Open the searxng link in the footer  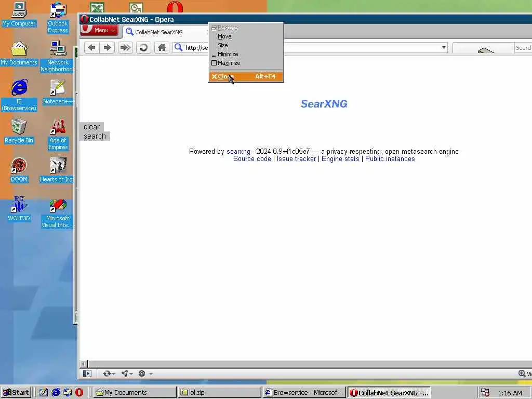point(238,151)
